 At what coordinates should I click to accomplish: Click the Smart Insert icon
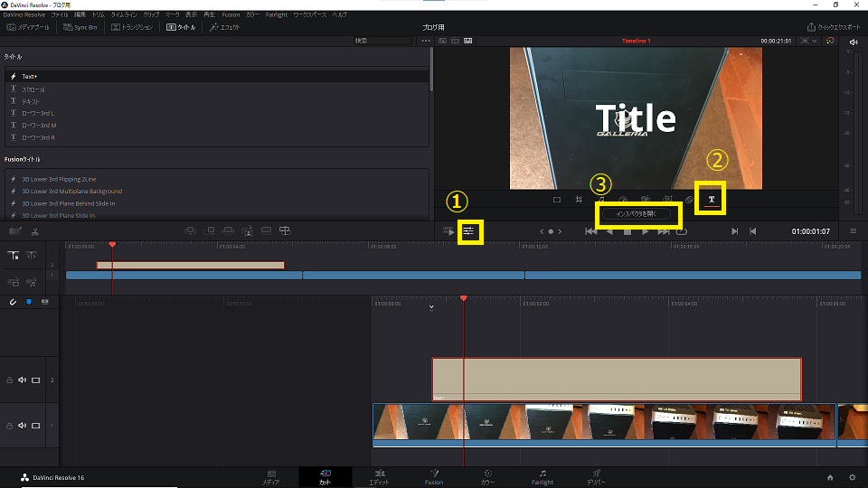pos(190,230)
